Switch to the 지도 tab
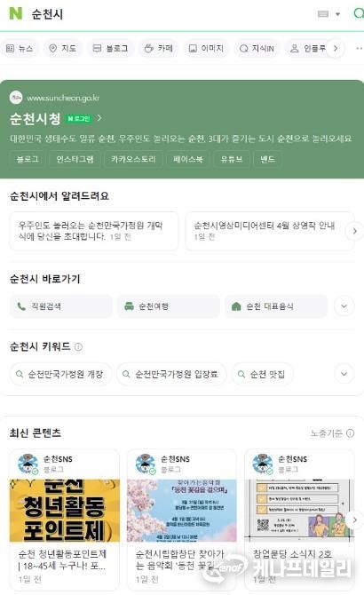Screen dimensions: 364x595 coord(63,49)
